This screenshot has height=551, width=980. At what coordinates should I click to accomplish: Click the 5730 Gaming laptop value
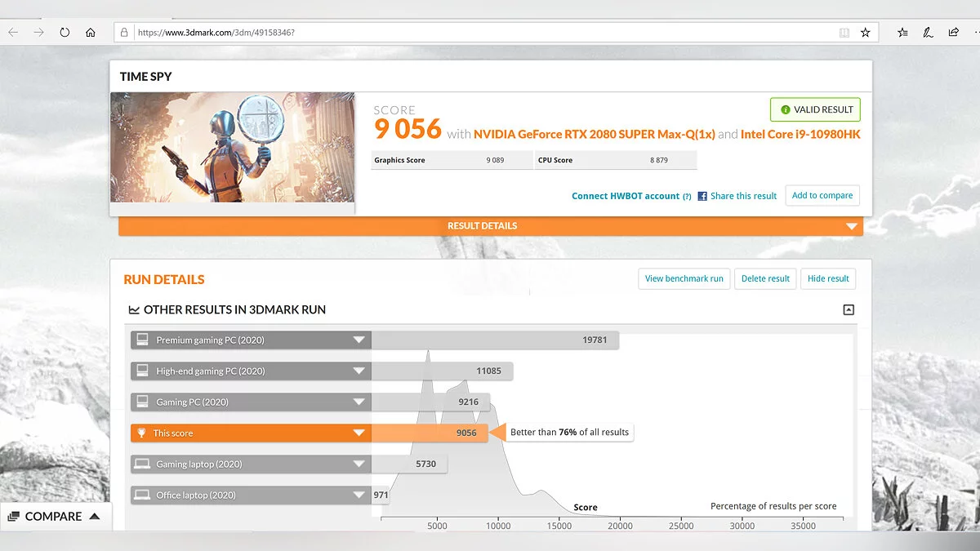point(426,464)
